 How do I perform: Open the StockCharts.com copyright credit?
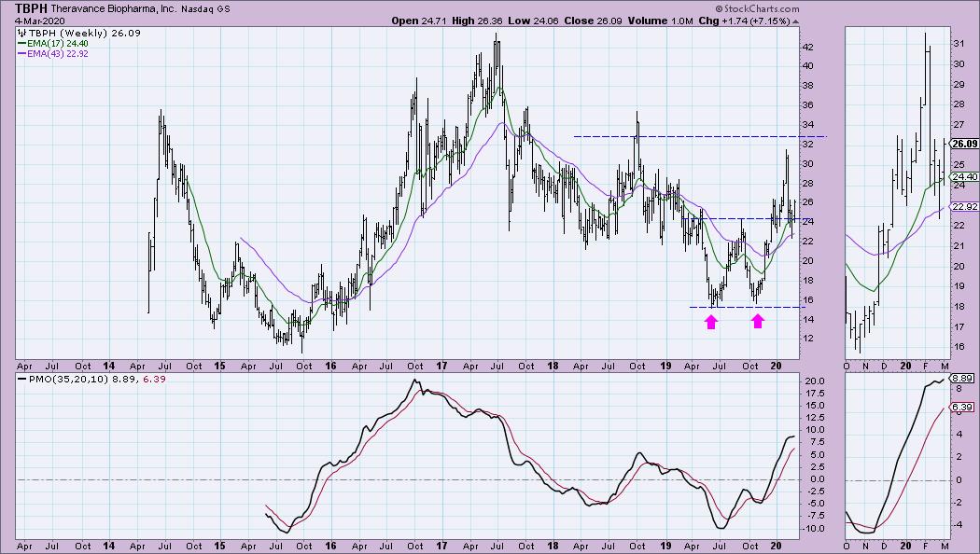757,8
